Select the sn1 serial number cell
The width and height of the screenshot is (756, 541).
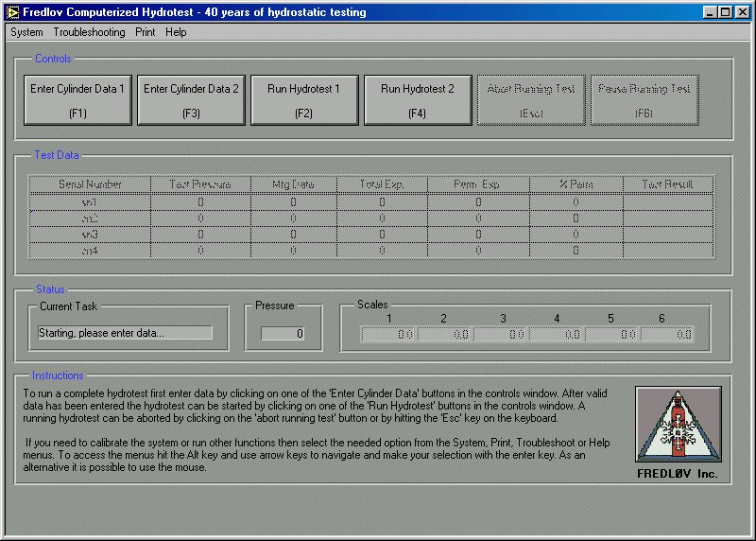coord(90,202)
